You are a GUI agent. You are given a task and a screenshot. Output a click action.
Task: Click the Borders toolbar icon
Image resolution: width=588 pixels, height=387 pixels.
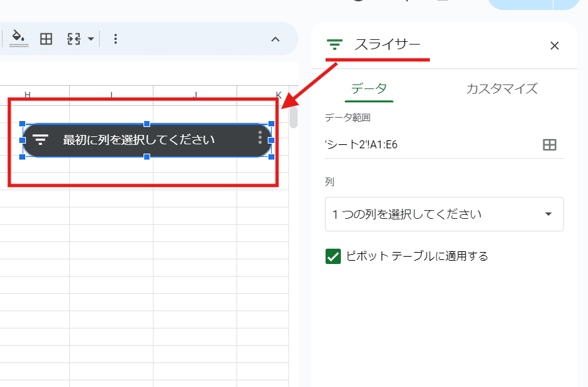pos(46,39)
